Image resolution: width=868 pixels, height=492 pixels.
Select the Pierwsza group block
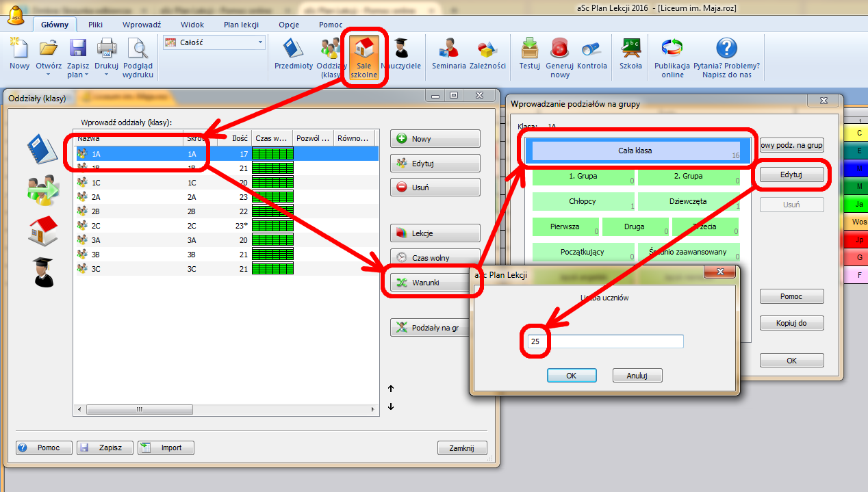(x=566, y=226)
